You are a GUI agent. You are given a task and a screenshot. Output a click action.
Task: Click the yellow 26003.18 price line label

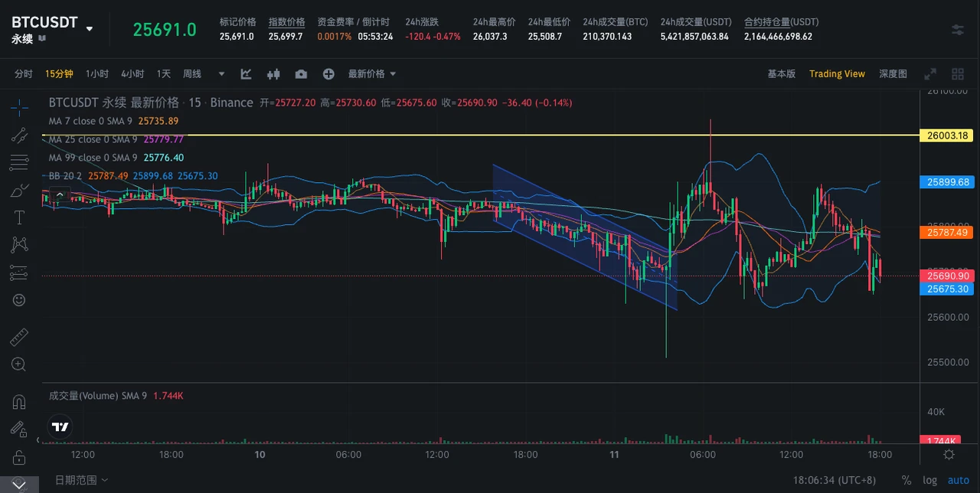(949, 135)
